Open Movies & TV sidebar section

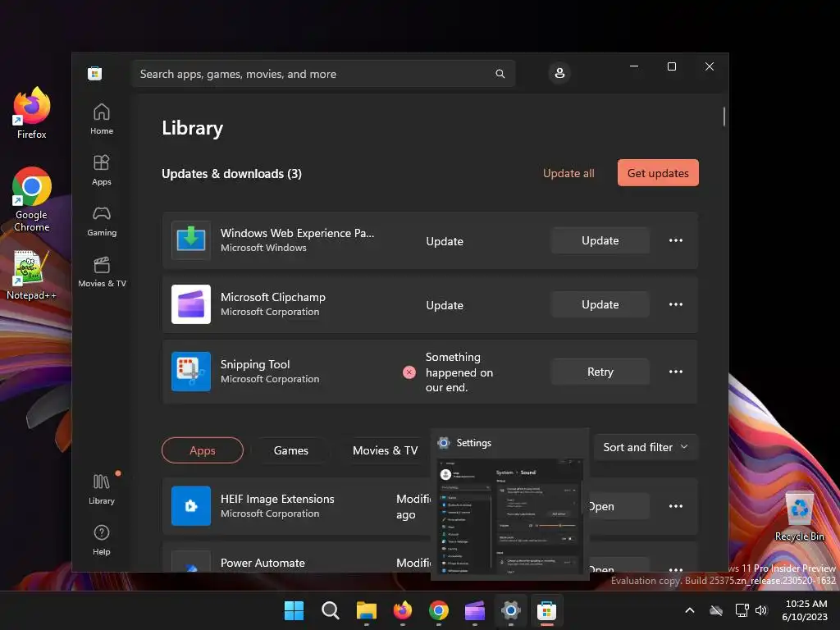pyautogui.click(x=101, y=272)
